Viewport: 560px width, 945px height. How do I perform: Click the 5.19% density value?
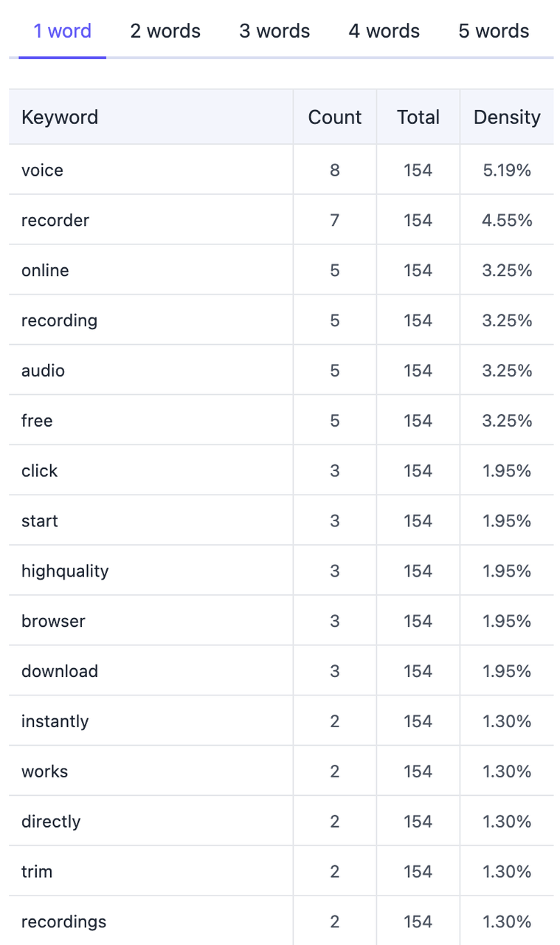click(x=507, y=171)
